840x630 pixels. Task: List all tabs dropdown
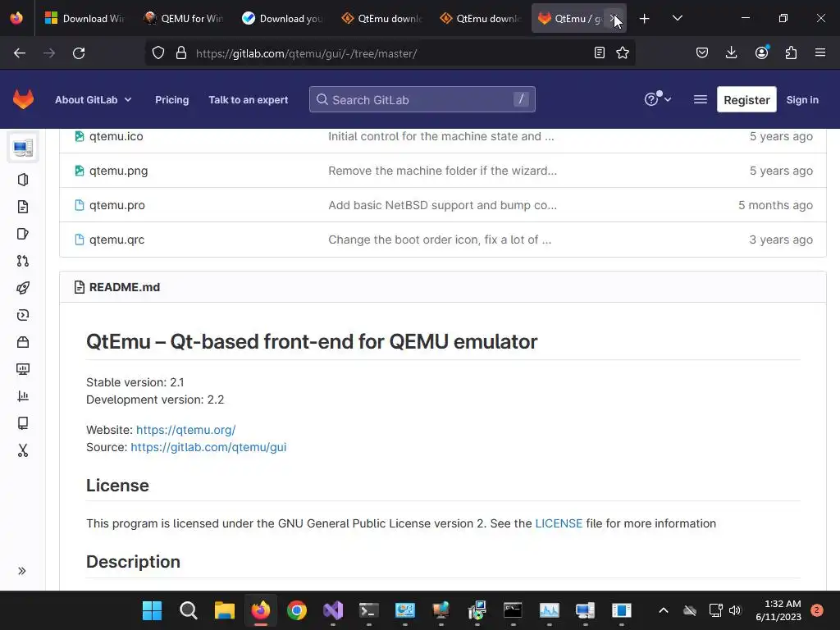coord(677,18)
